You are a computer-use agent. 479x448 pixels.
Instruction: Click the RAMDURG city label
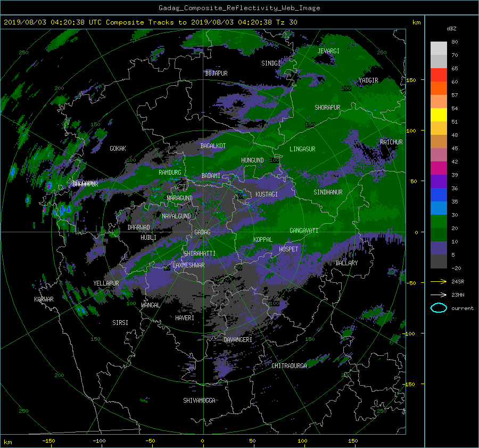coord(170,173)
